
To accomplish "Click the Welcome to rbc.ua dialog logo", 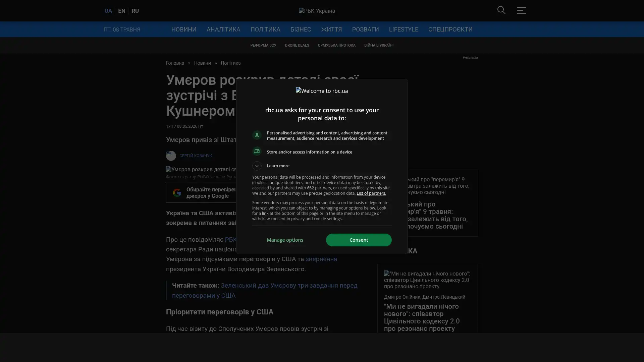I will pyautogui.click(x=322, y=91).
